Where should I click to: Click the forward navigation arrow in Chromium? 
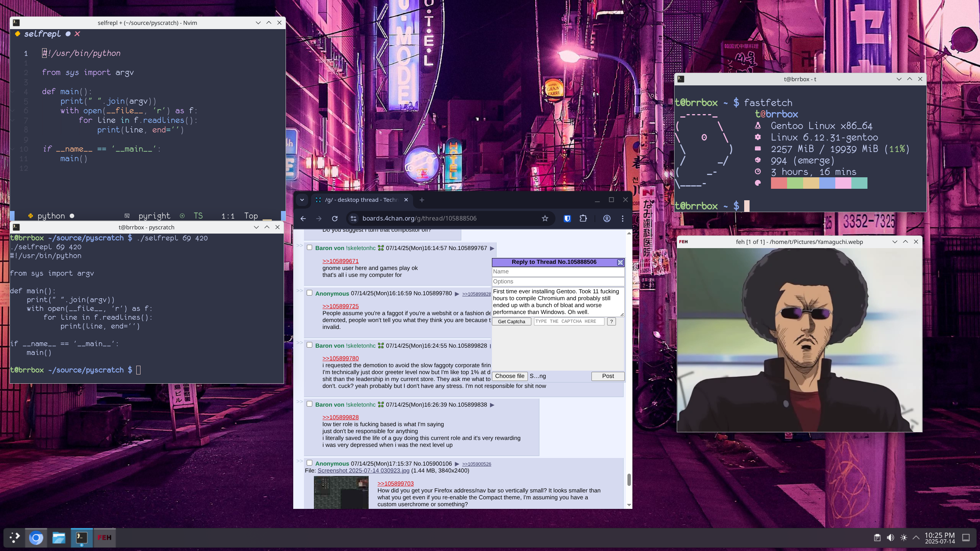pyautogui.click(x=319, y=218)
